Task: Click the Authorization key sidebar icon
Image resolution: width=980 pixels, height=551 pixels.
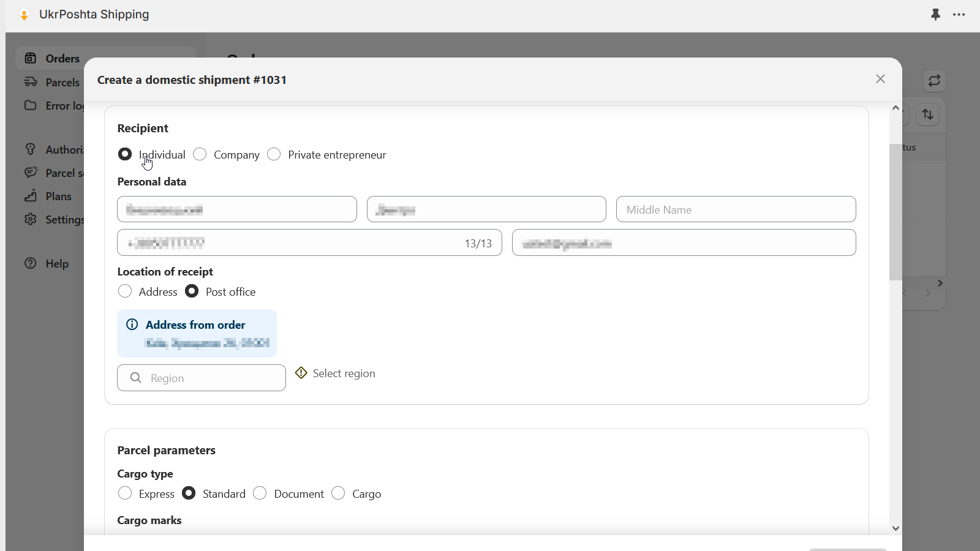Action: [31, 149]
